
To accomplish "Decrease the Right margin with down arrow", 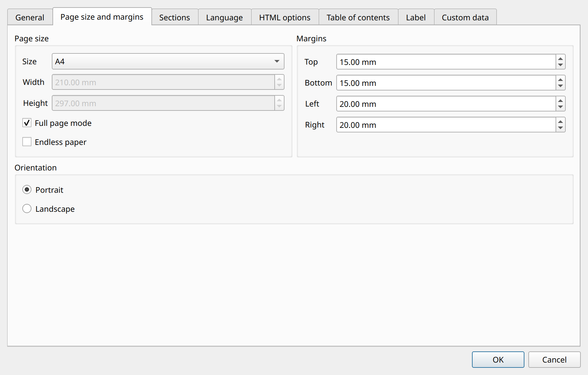I will pyautogui.click(x=560, y=128).
